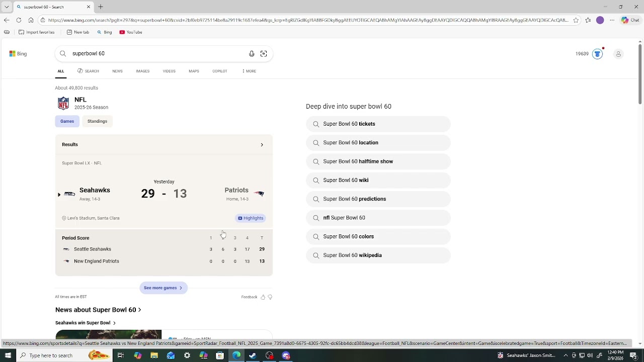Open browser settings and more ellipsis
The height and width of the screenshot is (362, 644).
pyautogui.click(x=612, y=20)
